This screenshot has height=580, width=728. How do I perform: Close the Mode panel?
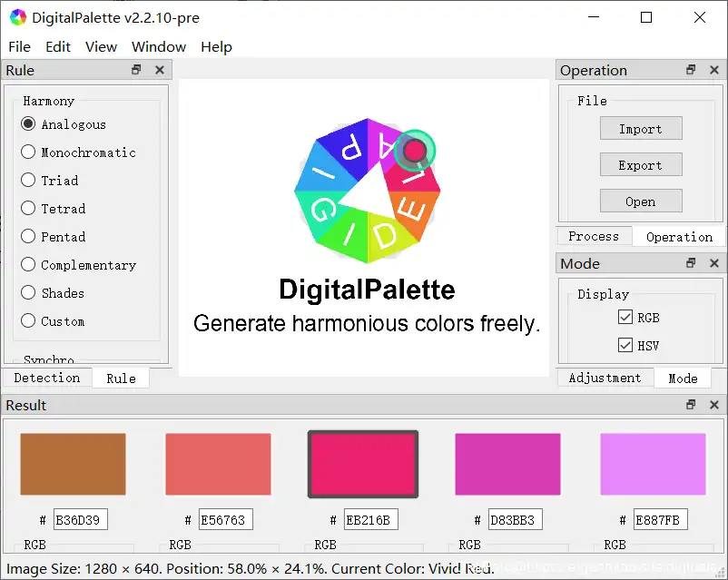coord(714,263)
